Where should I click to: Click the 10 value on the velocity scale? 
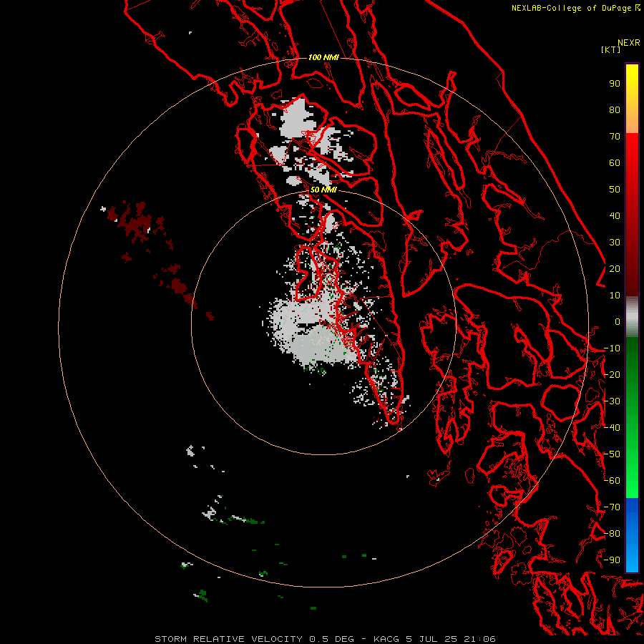615,296
